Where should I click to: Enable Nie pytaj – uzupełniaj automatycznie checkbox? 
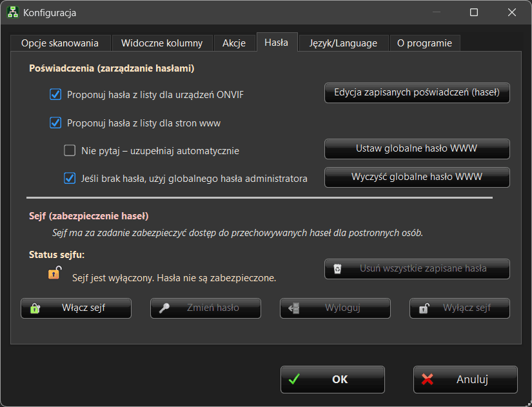coord(70,151)
